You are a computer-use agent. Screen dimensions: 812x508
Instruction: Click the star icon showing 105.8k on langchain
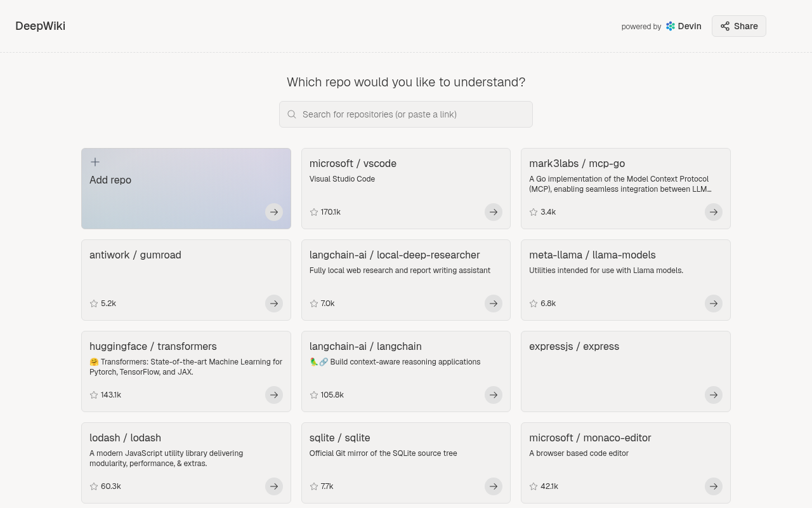[x=314, y=395]
